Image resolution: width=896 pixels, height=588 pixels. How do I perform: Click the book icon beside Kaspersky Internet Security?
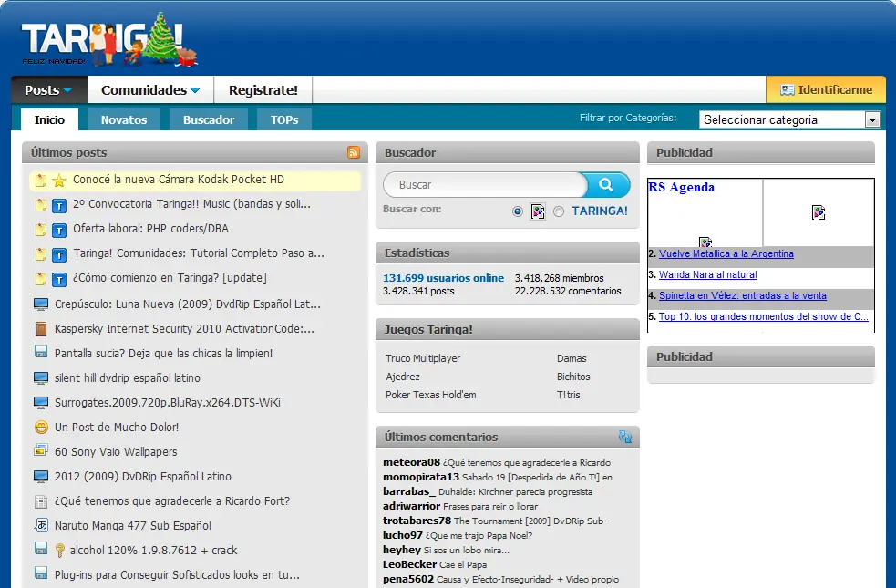(41, 328)
